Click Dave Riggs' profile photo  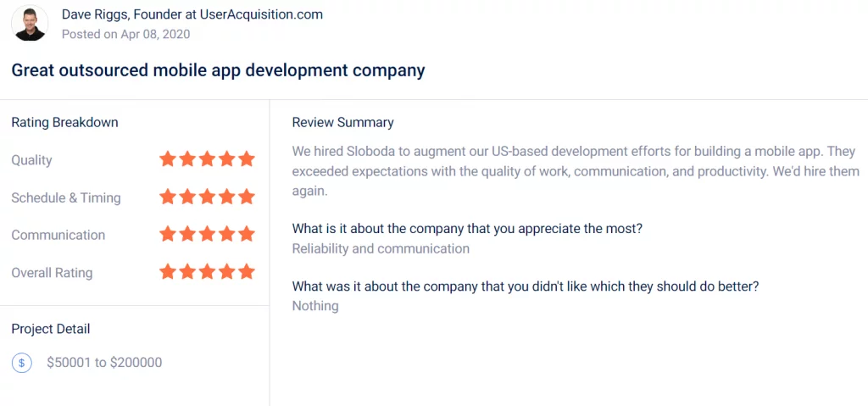[30, 23]
